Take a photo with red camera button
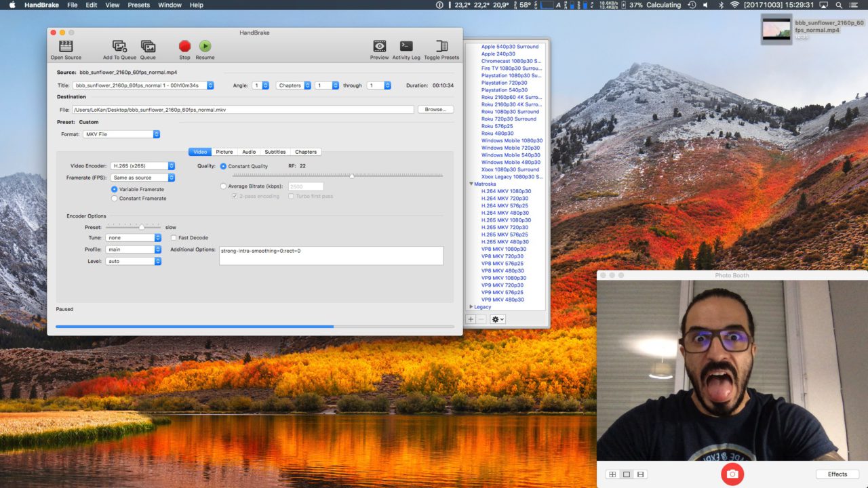The image size is (868, 488). 732,474
